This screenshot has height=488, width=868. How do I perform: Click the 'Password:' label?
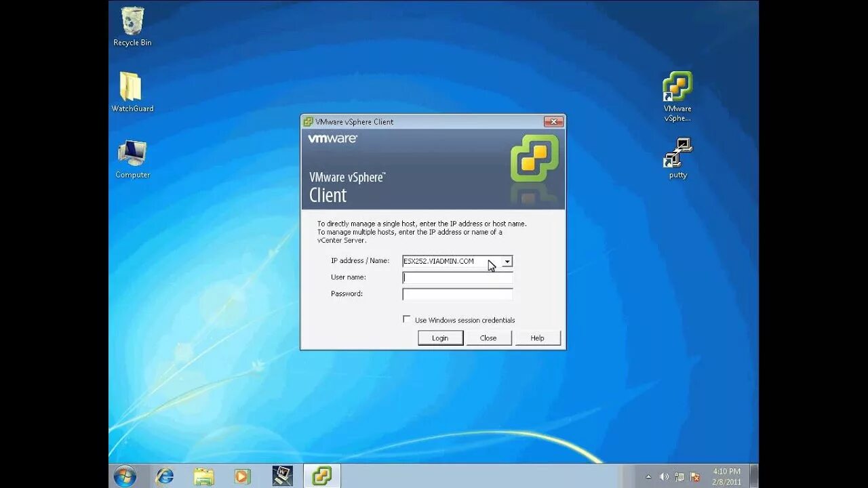click(347, 293)
